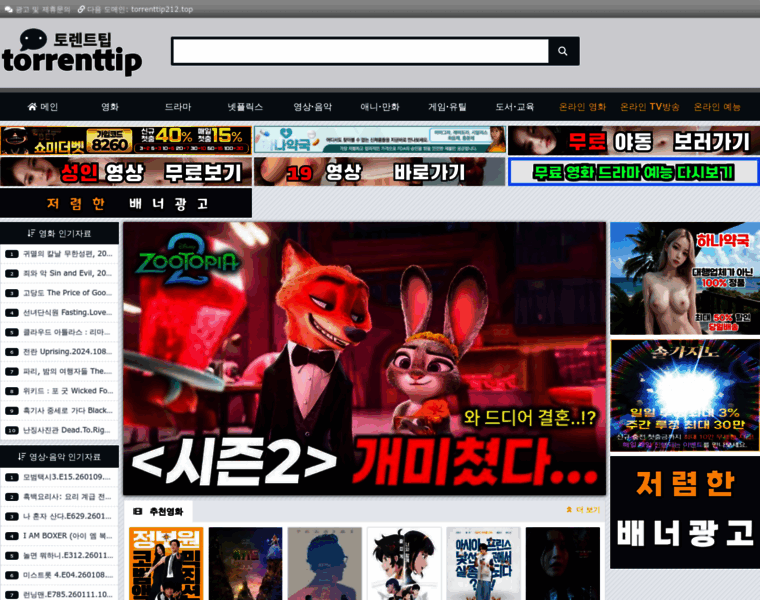Open the 영화 menu
The height and width of the screenshot is (600, 760).
point(110,107)
